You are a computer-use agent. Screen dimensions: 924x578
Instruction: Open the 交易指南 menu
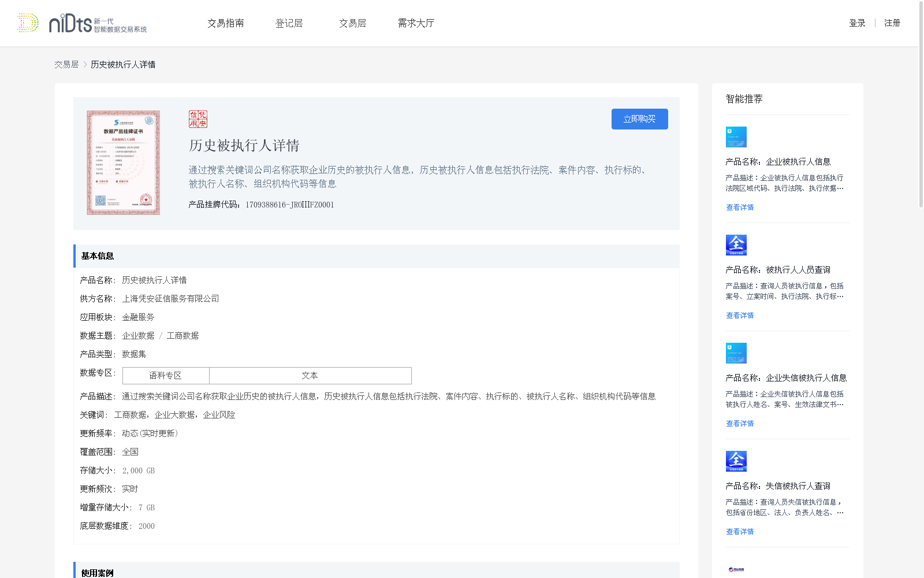[x=226, y=23]
